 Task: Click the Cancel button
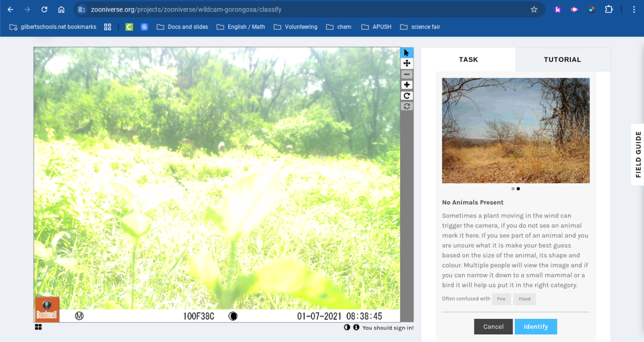click(x=493, y=326)
